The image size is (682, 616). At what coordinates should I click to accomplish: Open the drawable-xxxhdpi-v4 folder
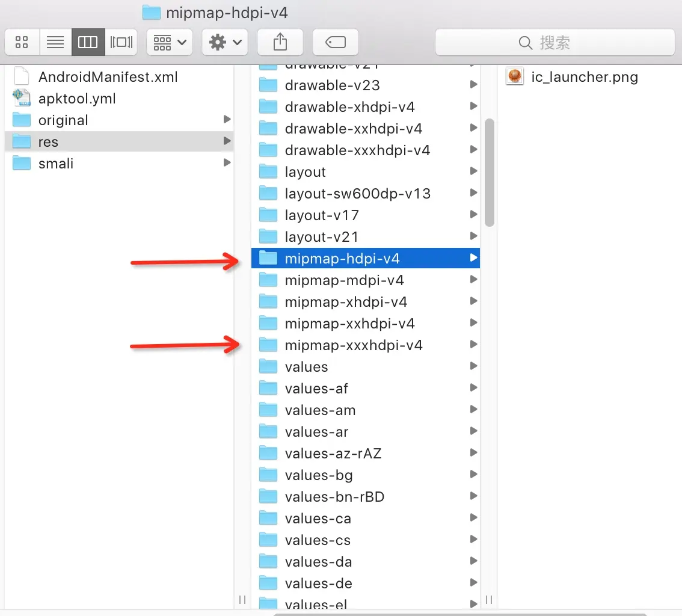point(366,150)
